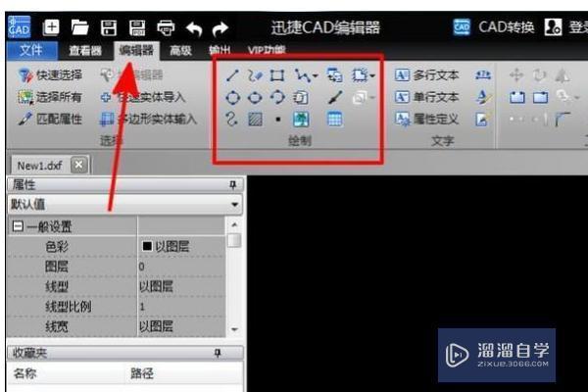Click the black 色彩 color swatch
Screen dimensions: 588x392
[x=147, y=246]
